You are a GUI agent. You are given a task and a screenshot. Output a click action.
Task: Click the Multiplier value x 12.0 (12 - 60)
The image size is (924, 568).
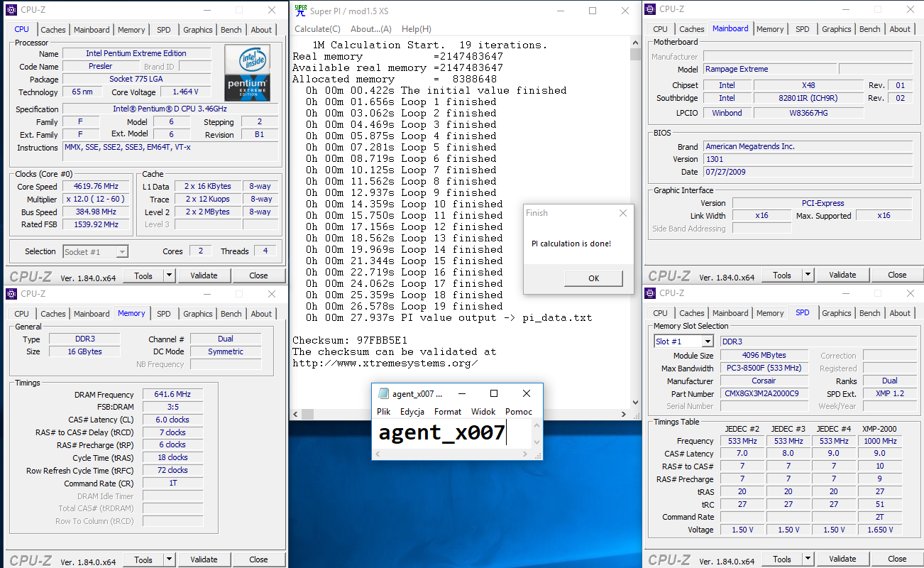pos(97,200)
